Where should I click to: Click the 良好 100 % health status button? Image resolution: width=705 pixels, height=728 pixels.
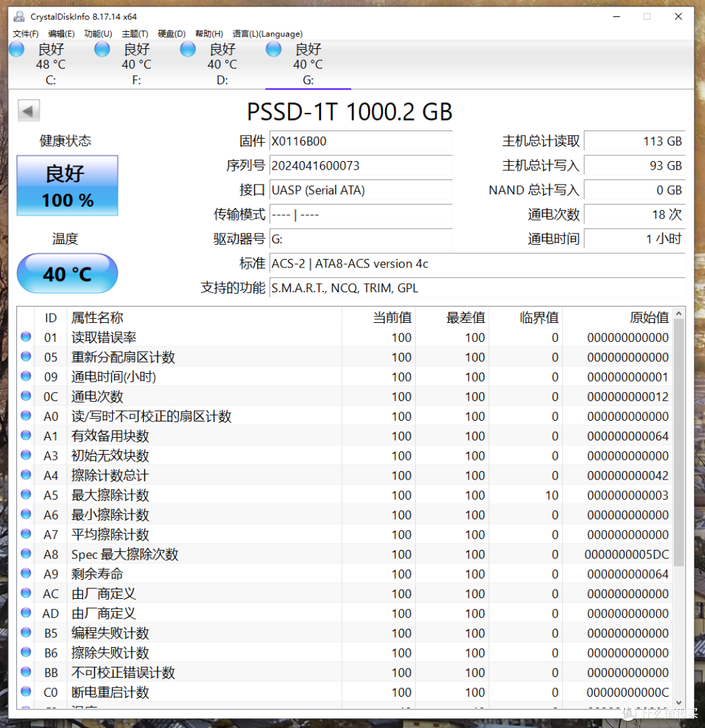click(x=67, y=186)
